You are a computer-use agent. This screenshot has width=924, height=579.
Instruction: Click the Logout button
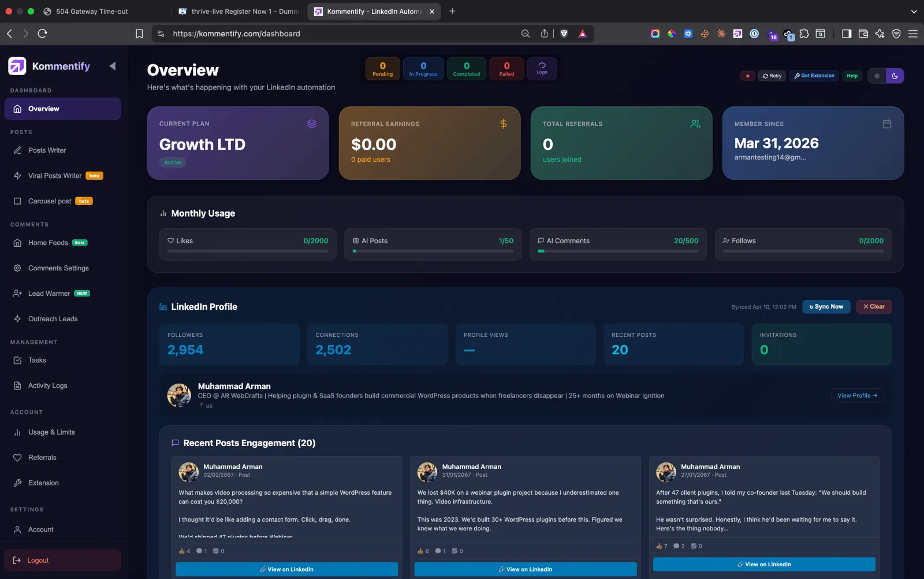tap(63, 561)
